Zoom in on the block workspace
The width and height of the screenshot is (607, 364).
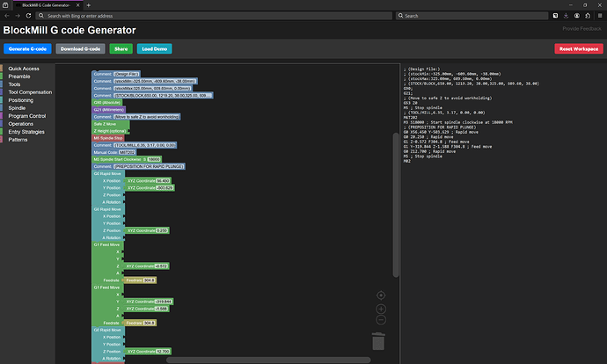(x=381, y=309)
